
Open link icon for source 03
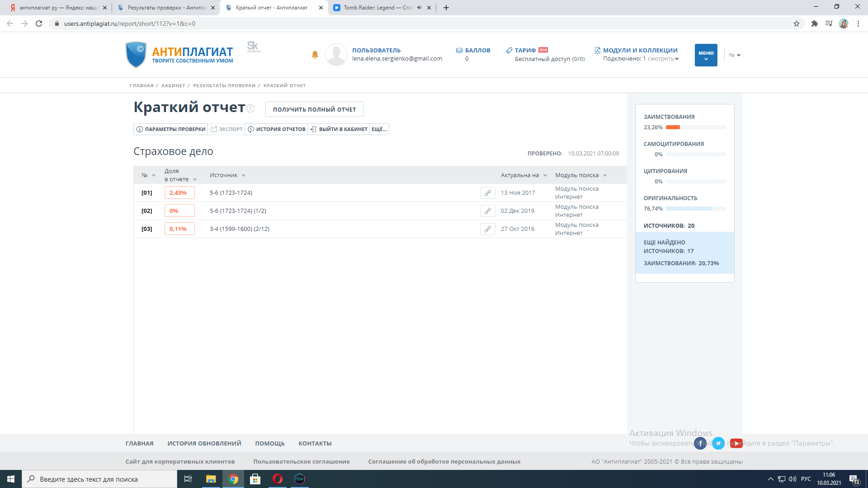[487, 229]
